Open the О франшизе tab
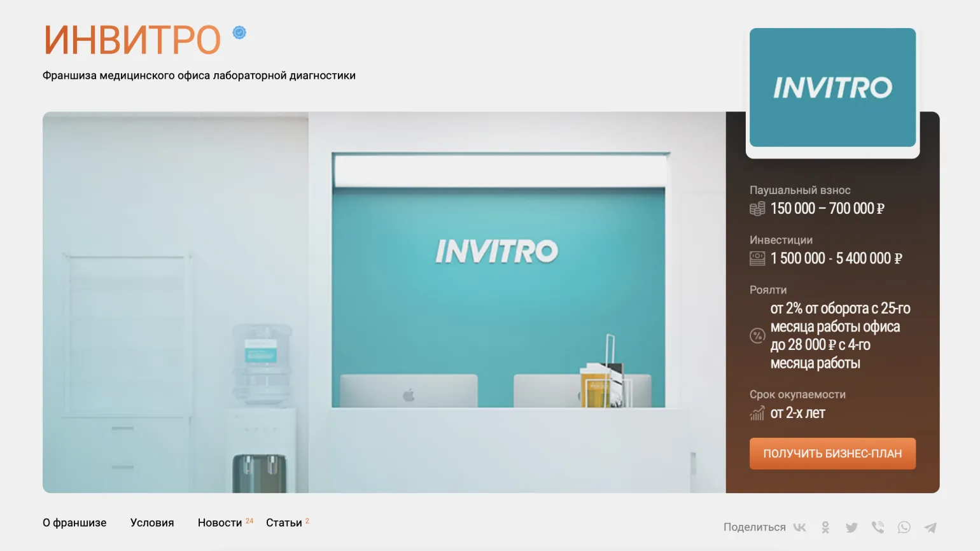Image resolution: width=980 pixels, height=551 pixels. tap(74, 523)
